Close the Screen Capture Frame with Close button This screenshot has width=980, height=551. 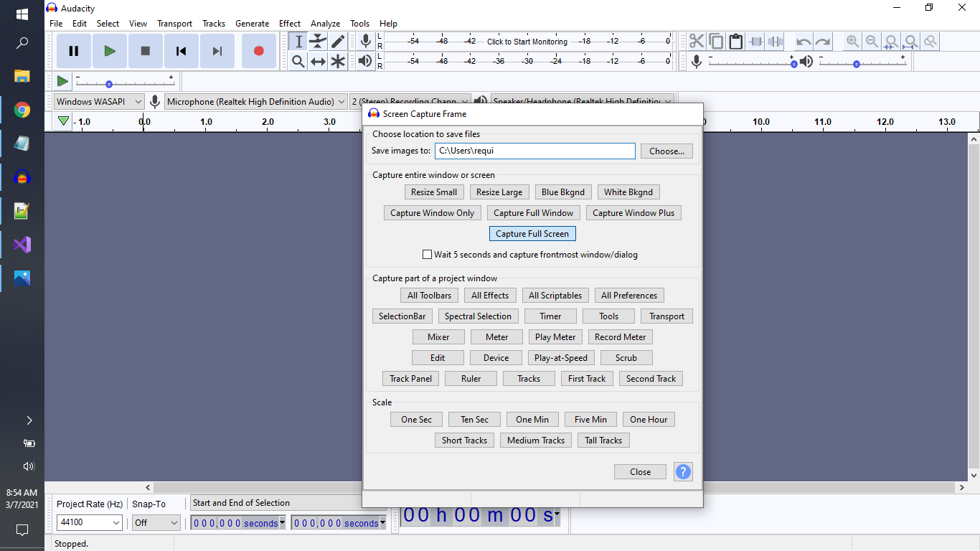coord(641,472)
